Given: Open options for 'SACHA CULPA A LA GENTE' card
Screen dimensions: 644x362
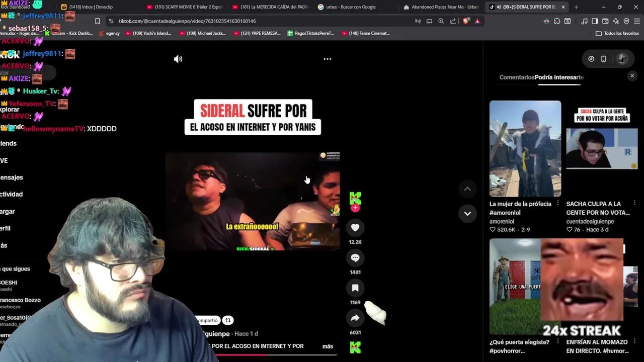Looking at the screenshot, I should tap(634, 203).
